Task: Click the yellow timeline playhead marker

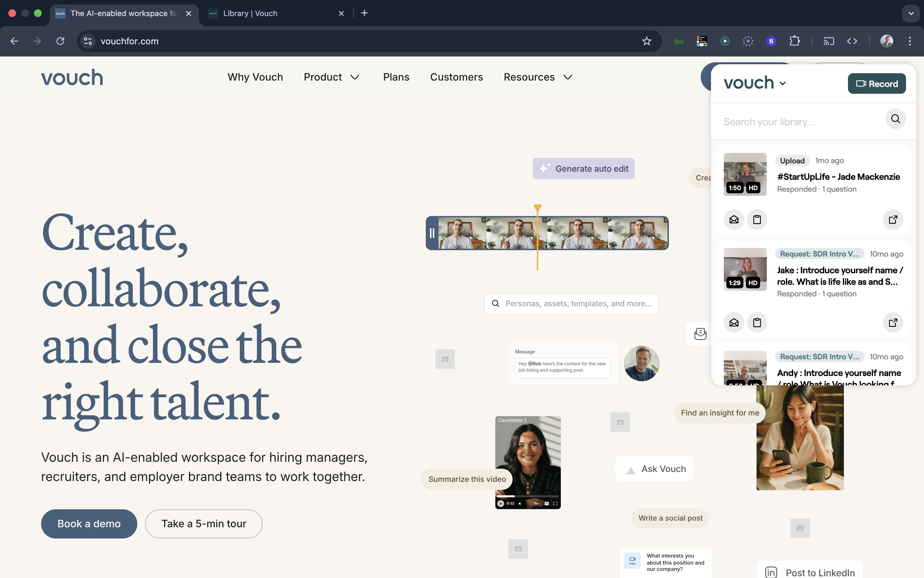Action: (x=538, y=208)
